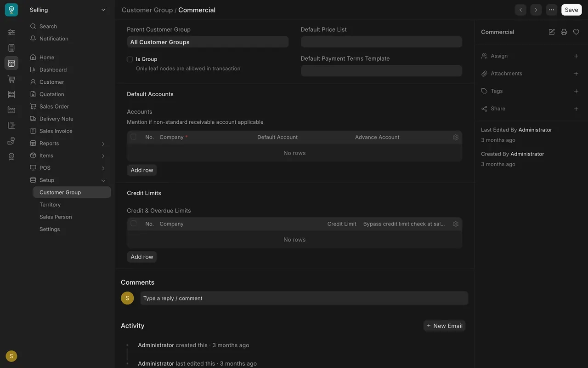The width and height of the screenshot is (588, 368).
Task: Open Accounts table settings gear
Action: (456, 137)
